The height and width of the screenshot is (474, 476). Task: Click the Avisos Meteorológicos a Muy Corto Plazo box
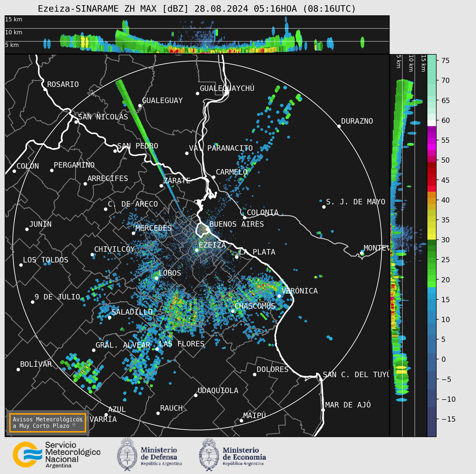coord(47,423)
